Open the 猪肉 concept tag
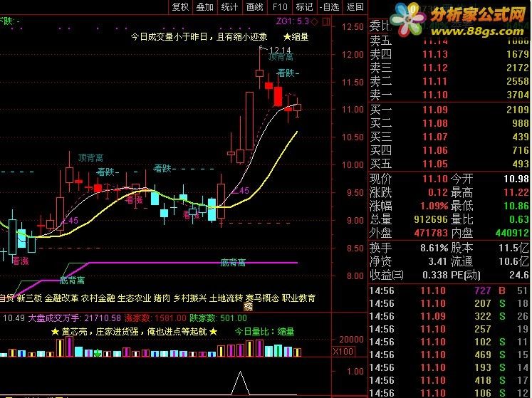The height and width of the screenshot is (398, 532). point(162,298)
